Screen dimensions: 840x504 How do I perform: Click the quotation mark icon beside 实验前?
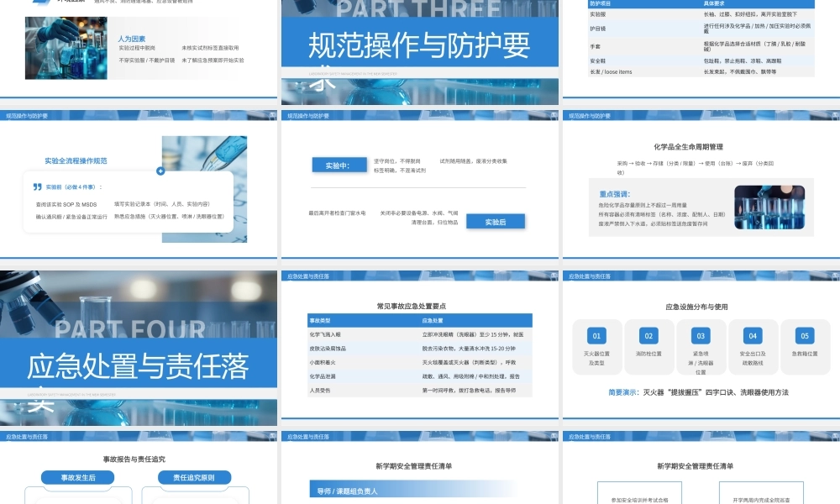pos(38,187)
